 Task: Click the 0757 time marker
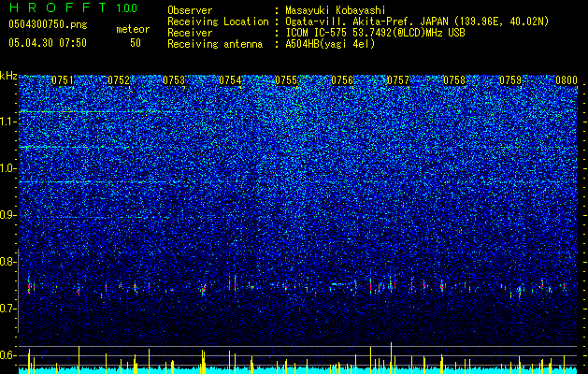coord(398,80)
